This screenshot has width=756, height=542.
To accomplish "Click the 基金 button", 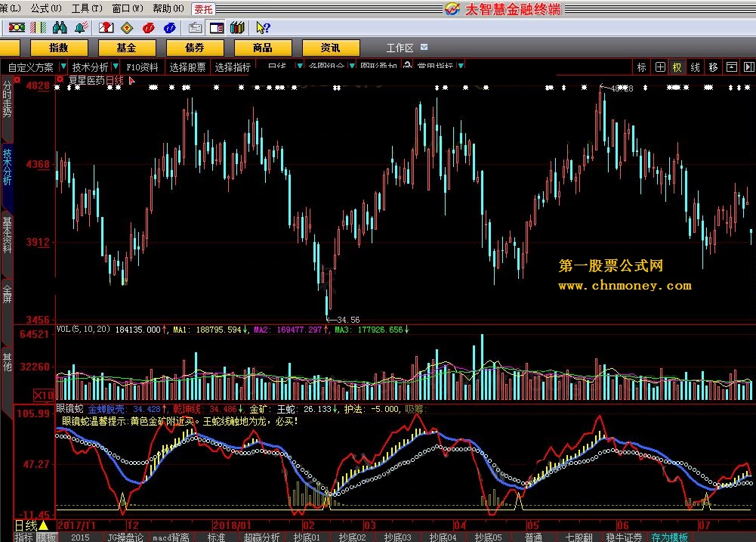I will click(x=127, y=48).
